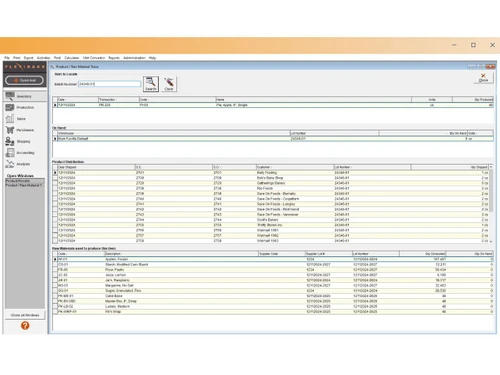Select the Film Wrap row
500x375 pixels.
[273, 312]
